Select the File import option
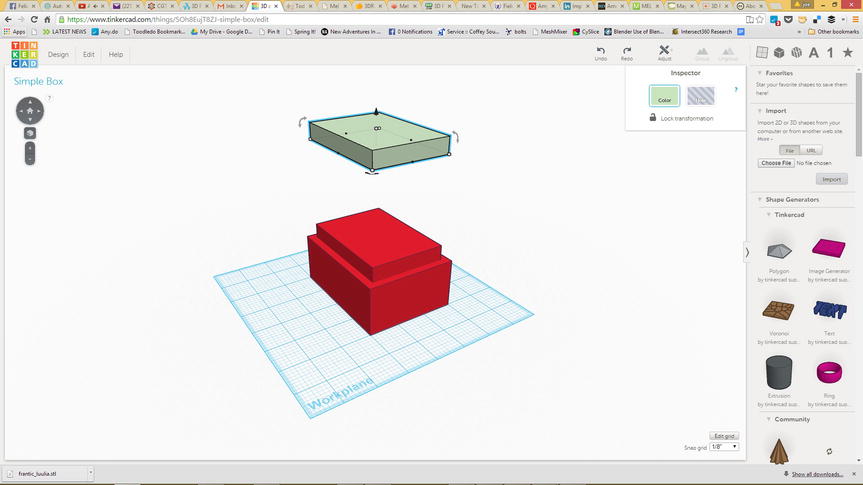Screen dimensions: 863x485 [x=789, y=150]
